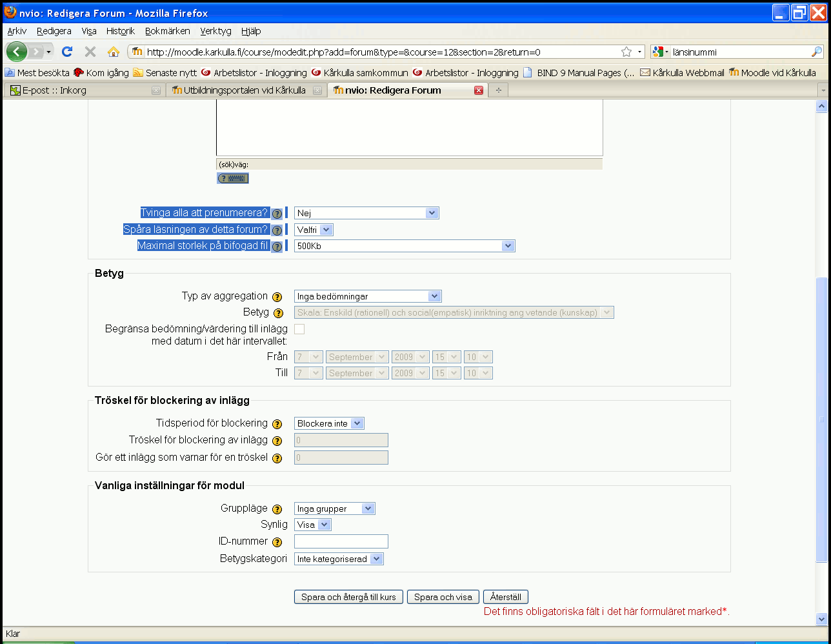Click the Återställ button
The width and height of the screenshot is (831, 644).
(x=506, y=597)
